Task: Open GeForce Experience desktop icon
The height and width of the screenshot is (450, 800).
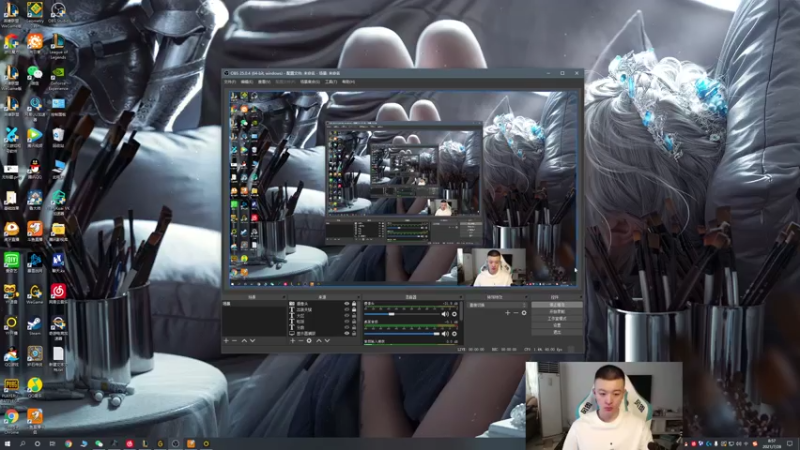Action: (x=58, y=78)
